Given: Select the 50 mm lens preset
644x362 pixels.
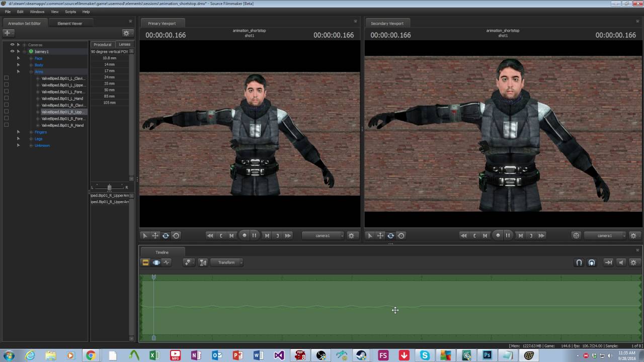Looking at the screenshot, I should click(x=109, y=89).
